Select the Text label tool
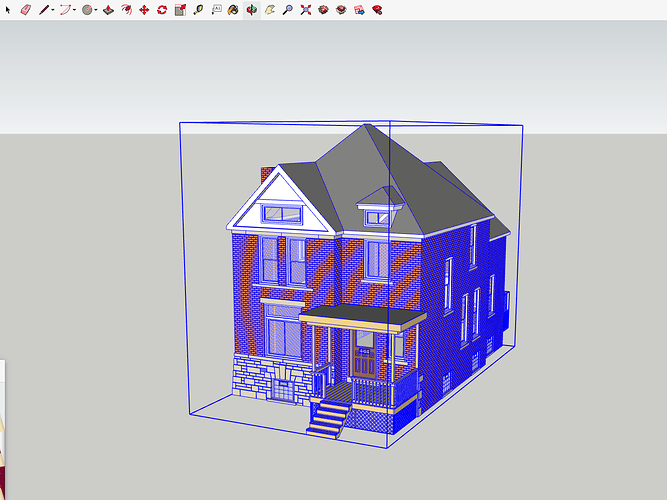This screenshot has height=500, width=667. coord(216,10)
